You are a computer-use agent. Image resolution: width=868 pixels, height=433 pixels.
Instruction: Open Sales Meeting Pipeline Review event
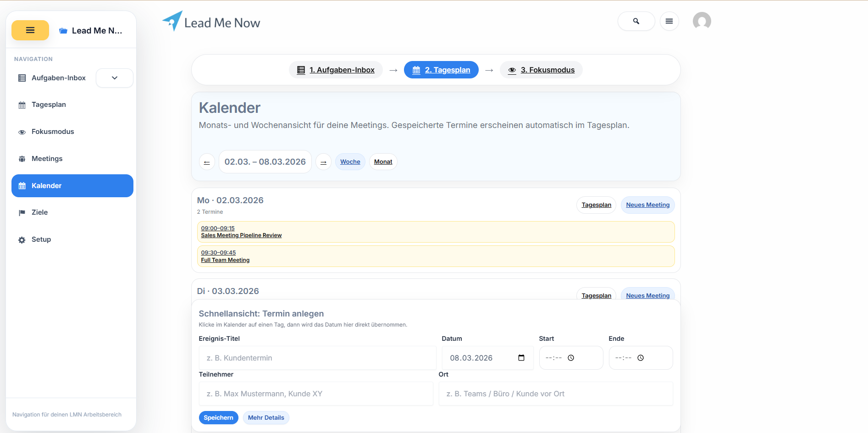(x=241, y=235)
